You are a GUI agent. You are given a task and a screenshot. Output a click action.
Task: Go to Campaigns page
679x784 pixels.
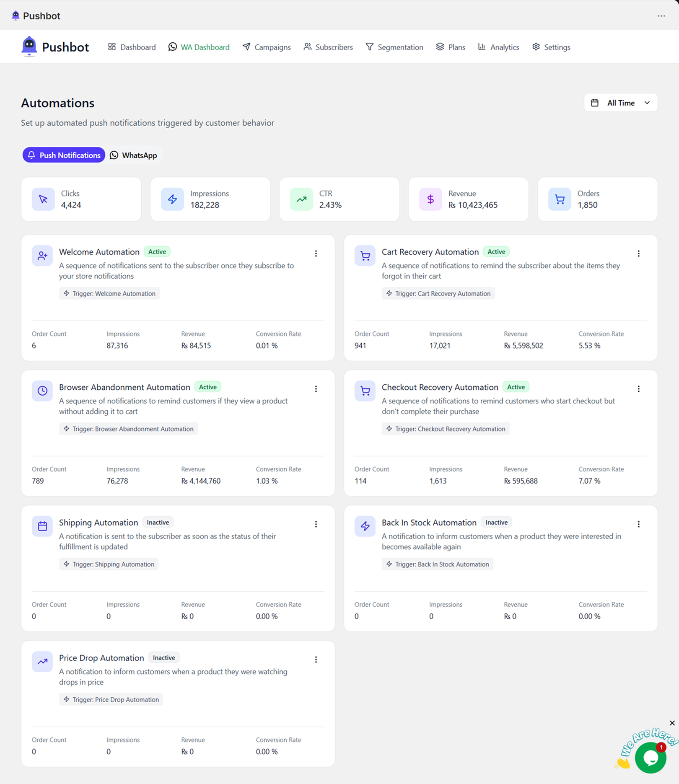pos(267,47)
